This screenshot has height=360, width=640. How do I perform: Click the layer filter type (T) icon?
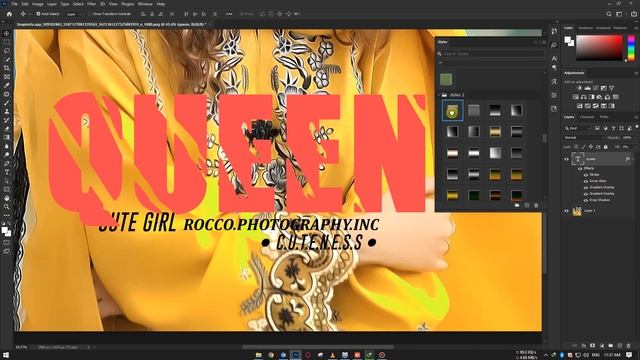point(613,128)
